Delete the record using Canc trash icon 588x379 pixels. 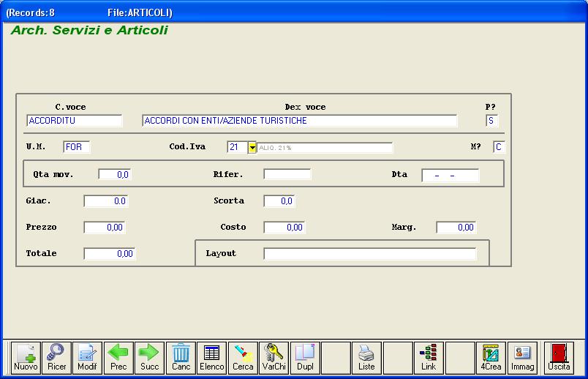pos(181,358)
